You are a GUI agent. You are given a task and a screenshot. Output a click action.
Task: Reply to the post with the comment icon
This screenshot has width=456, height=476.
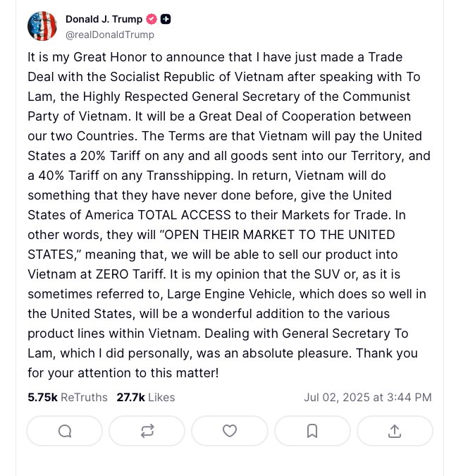65,431
